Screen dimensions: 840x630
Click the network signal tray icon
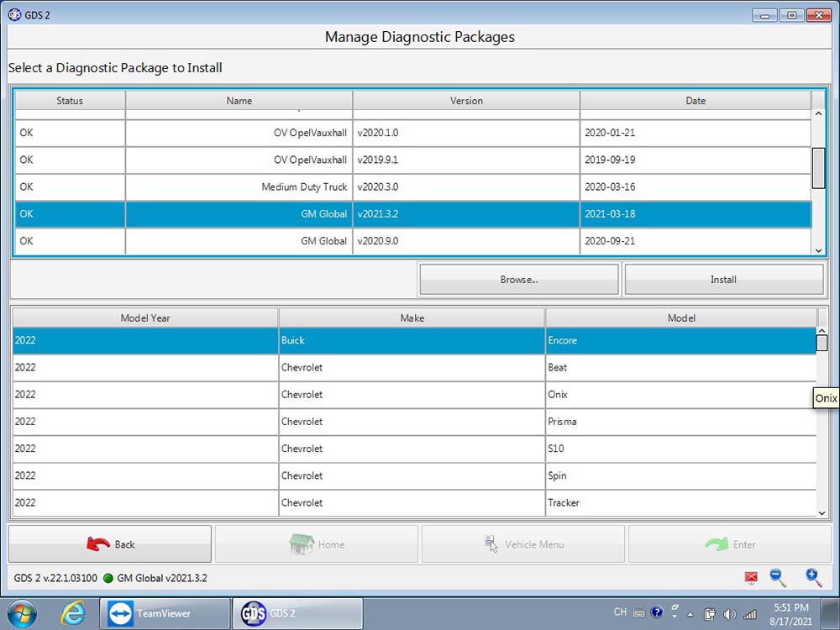coord(750,614)
